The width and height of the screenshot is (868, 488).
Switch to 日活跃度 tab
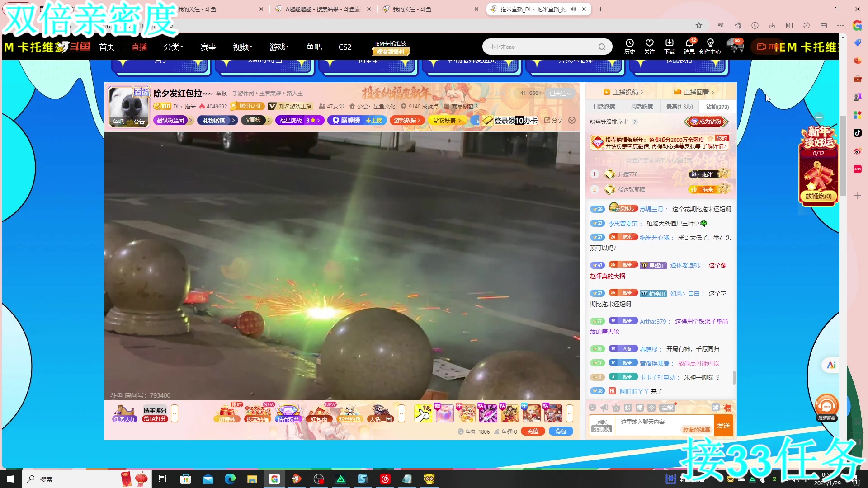tap(604, 107)
